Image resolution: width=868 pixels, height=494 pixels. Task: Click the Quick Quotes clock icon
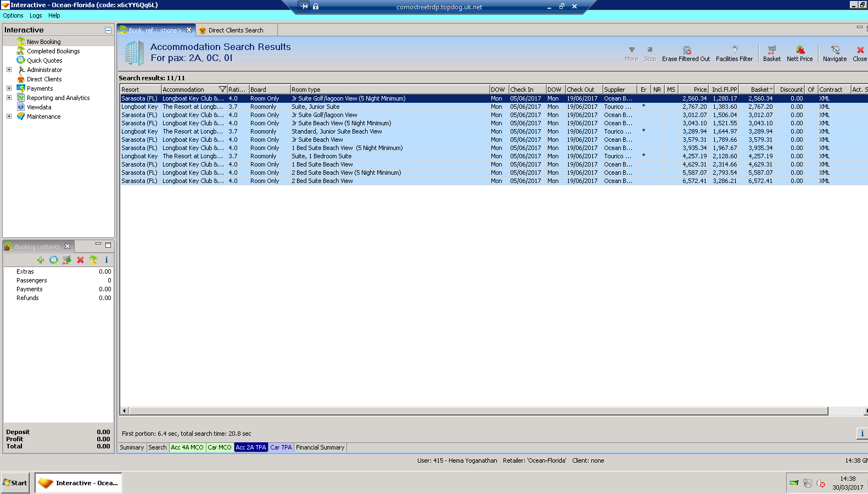point(21,60)
